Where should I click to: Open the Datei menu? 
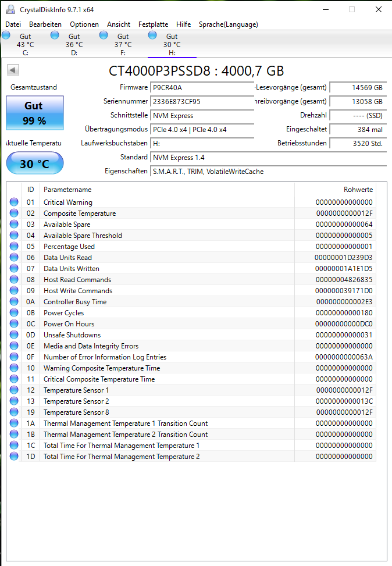click(13, 24)
